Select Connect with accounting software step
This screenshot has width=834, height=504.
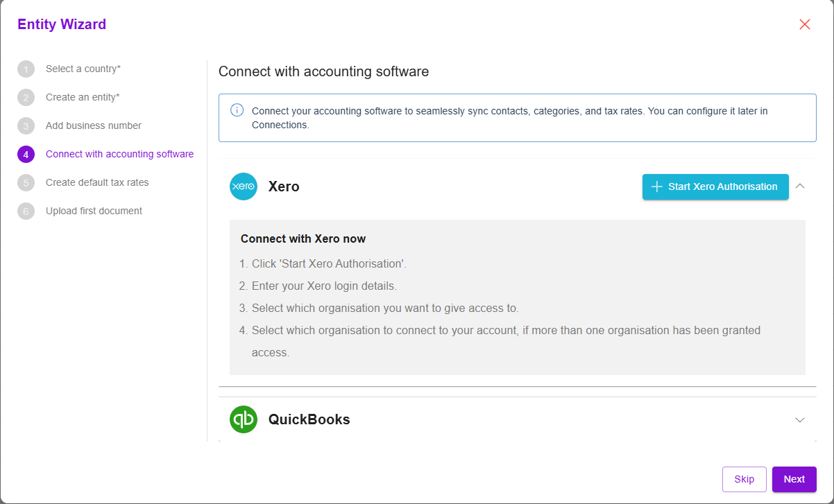click(119, 154)
